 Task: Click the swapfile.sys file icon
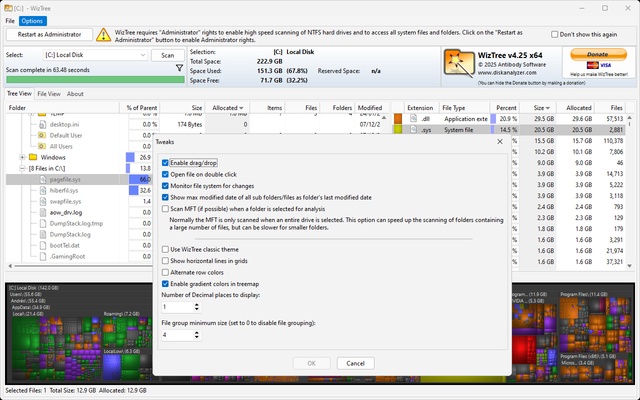point(42,201)
